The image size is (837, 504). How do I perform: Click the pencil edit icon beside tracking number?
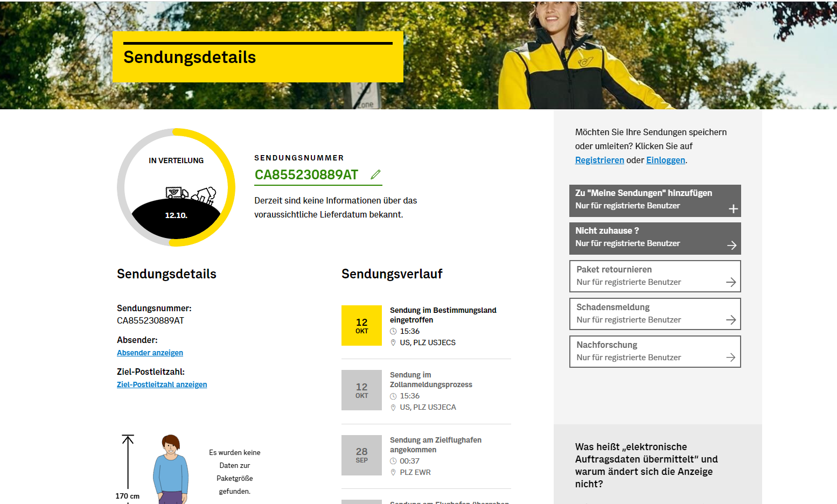tap(375, 174)
